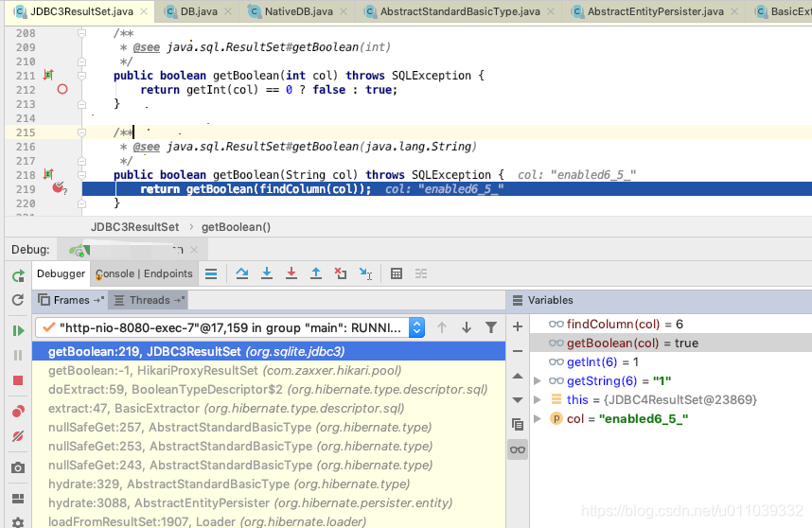The image size is (812, 528).
Task: Click Show Execution Point icon
Action: point(211,273)
